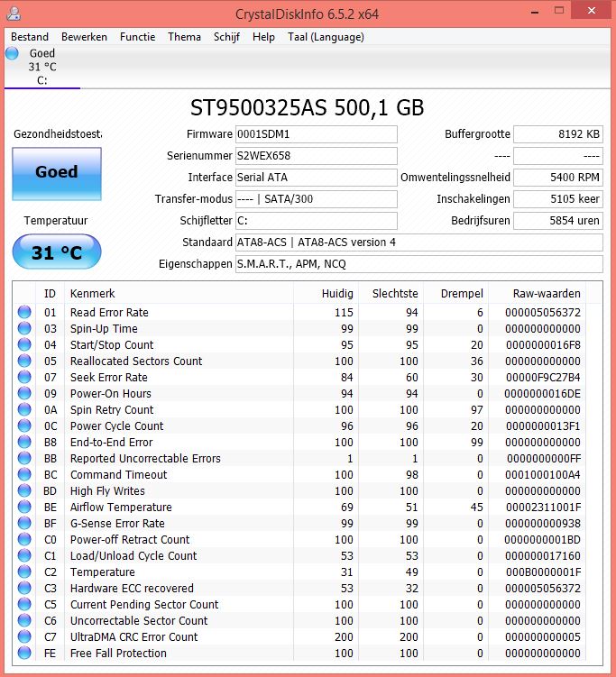The image size is (616, 677).
Task: Click status orb for Spin Retry Count row
Action: 24,409
